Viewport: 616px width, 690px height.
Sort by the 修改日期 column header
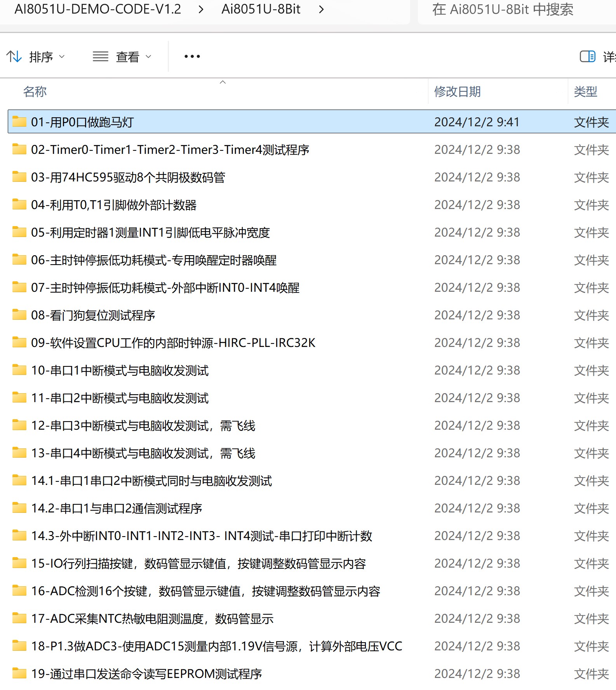(x=458, y=92)
